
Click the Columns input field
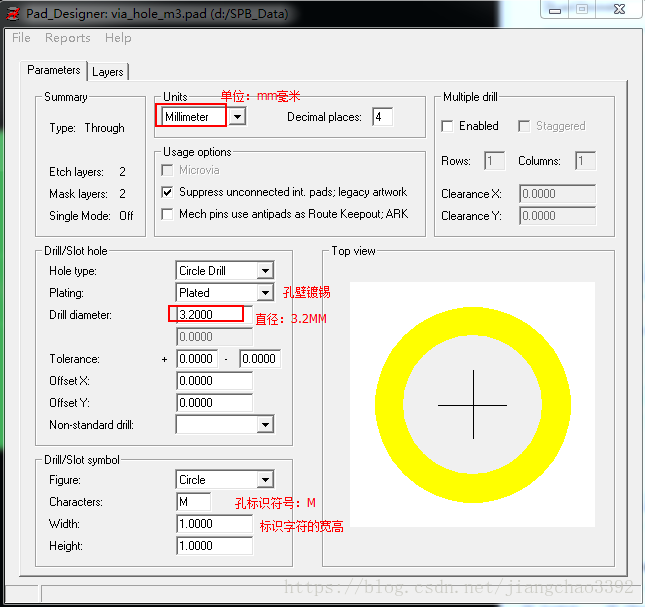(x=586, y=161)
